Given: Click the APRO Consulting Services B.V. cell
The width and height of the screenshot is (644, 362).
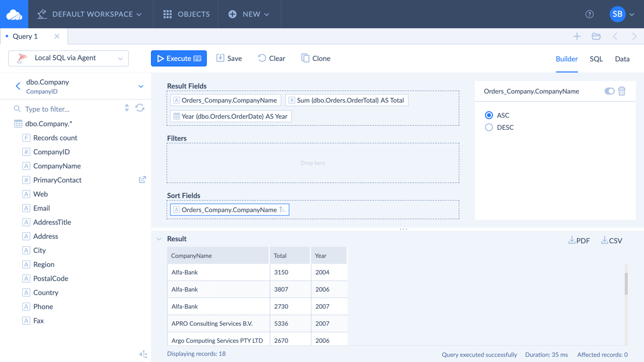Looking at the screenshot, I should pyautogui.click(x=218, y=323).
